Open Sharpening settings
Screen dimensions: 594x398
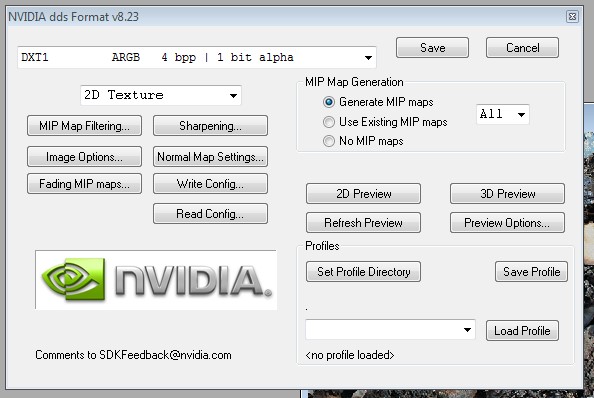pos(210,126)
